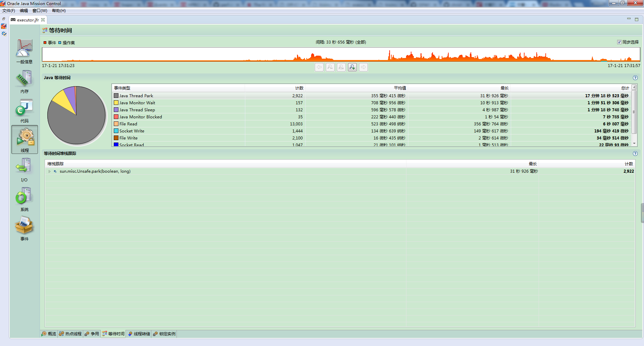Select the Socket Write row name

132,131
